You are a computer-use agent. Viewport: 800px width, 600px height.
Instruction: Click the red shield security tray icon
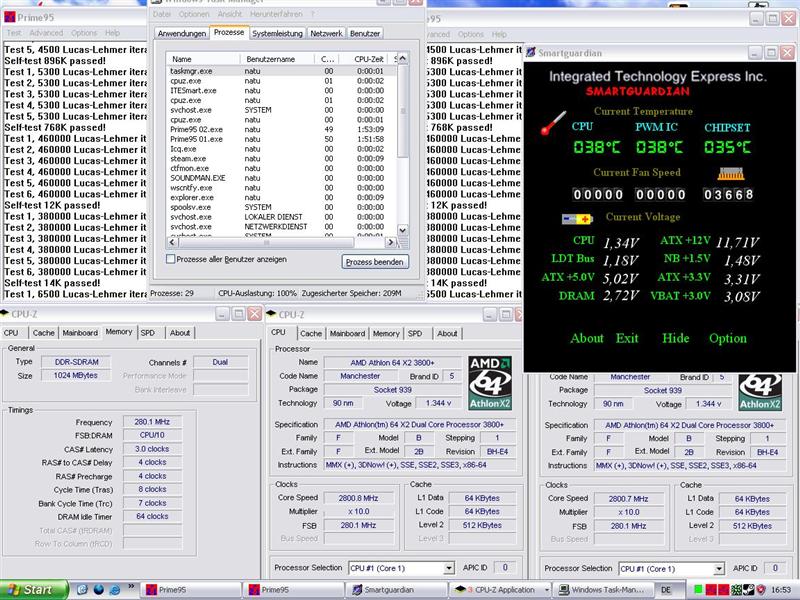760,590
